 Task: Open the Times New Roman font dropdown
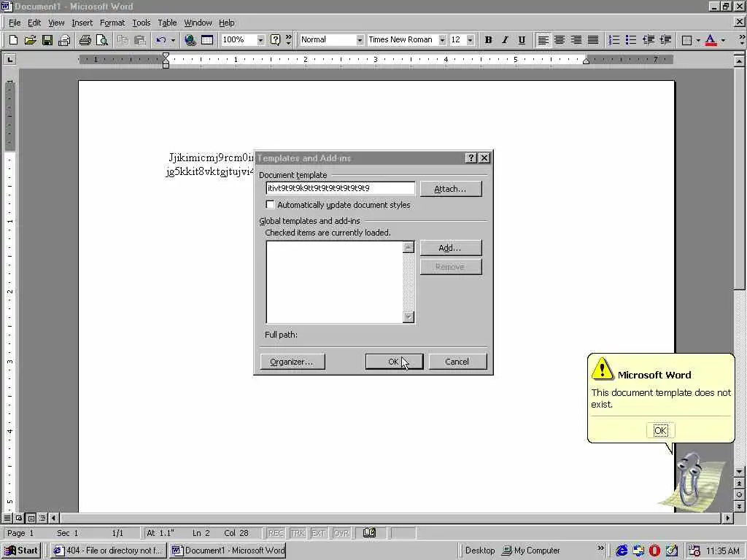click(x=442, y=40)
